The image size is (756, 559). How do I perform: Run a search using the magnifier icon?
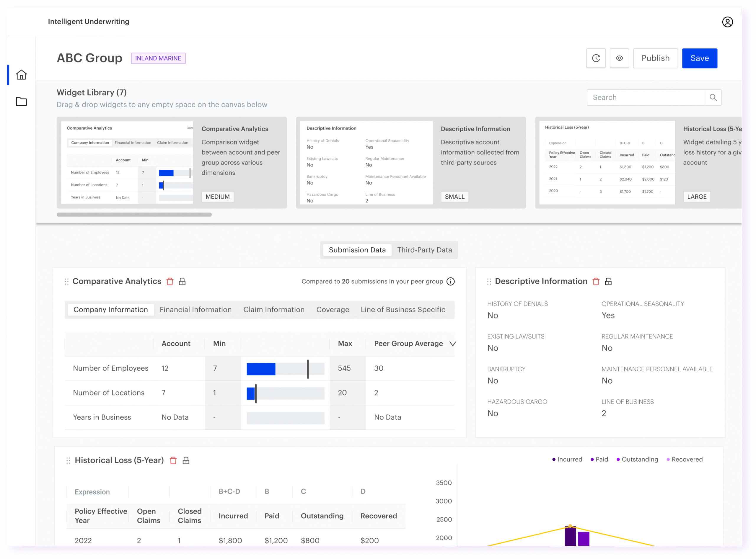(x=713, y=97)
